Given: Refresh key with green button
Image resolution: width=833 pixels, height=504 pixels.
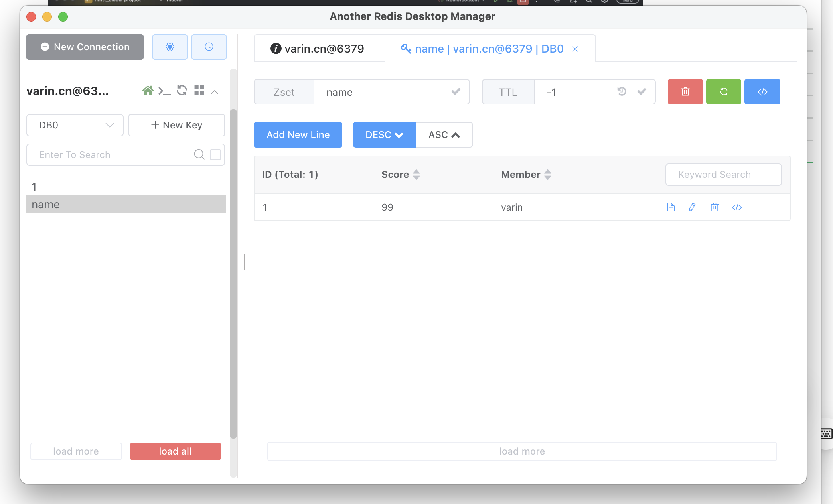Looking at the screenshot, I should (724, 92).
